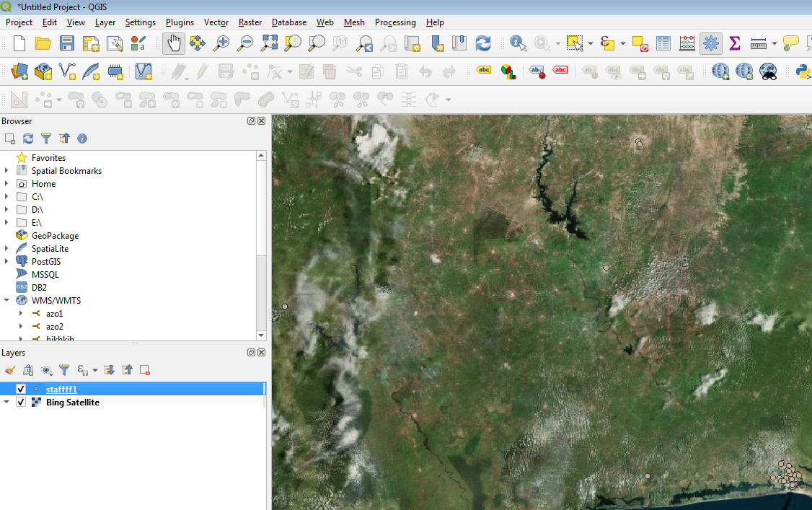This screenshot has width=812, height=510.
Task: Open the Data Source Manager
Action: pos(19,72)
